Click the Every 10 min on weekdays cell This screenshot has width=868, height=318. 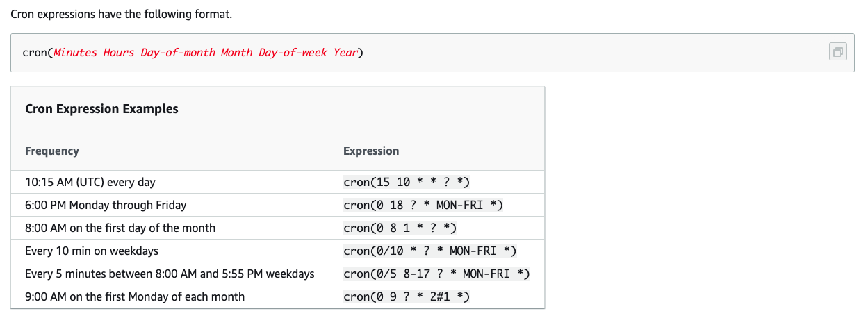click(92, 251)
